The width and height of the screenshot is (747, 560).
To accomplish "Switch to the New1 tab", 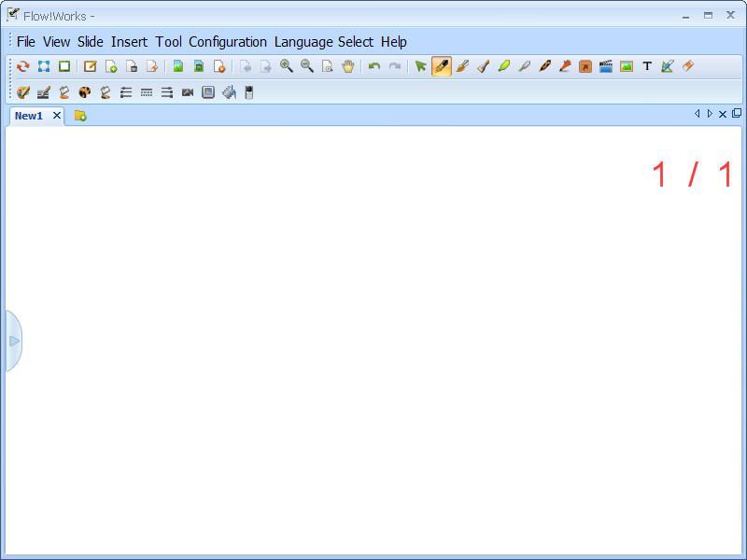I will (x=29, y=116).
